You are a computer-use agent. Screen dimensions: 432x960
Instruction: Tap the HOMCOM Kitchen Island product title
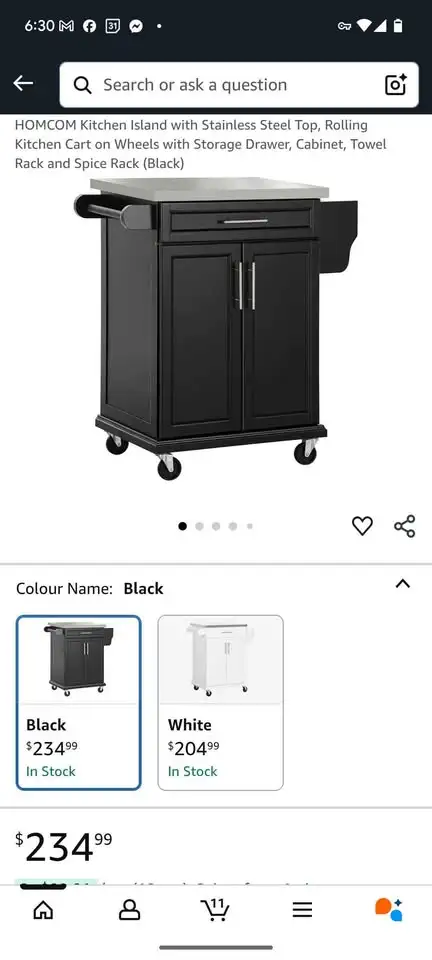click(x=201, y=144)
